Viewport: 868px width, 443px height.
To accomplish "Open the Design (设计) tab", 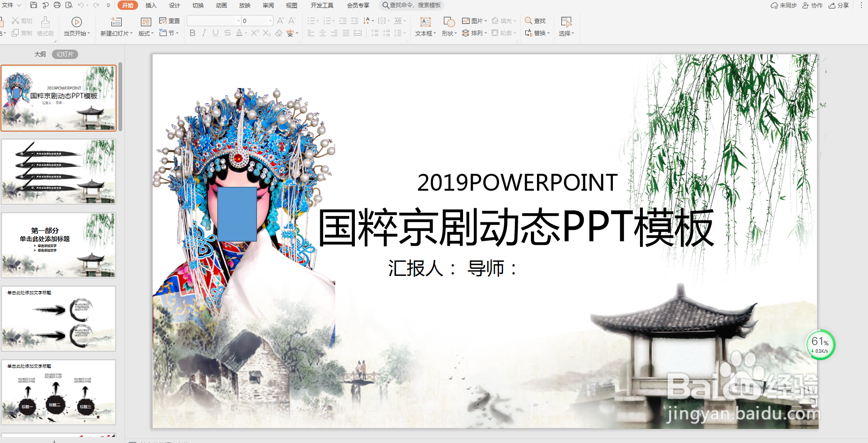I will click(x=174, y=5).
